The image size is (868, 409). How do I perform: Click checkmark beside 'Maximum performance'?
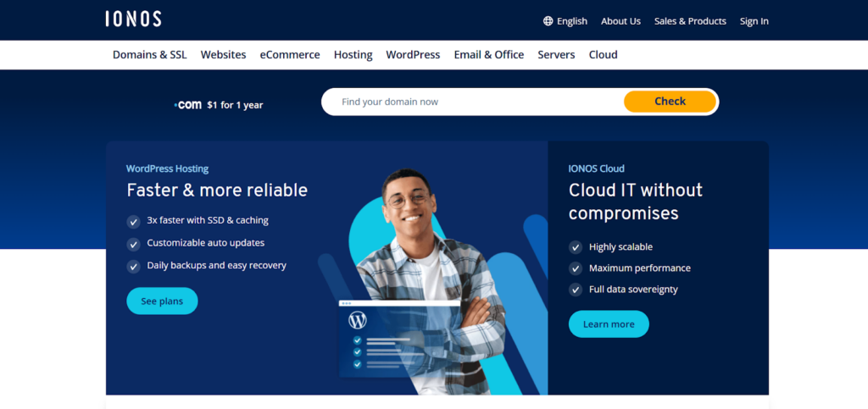(x=576, y=268)
